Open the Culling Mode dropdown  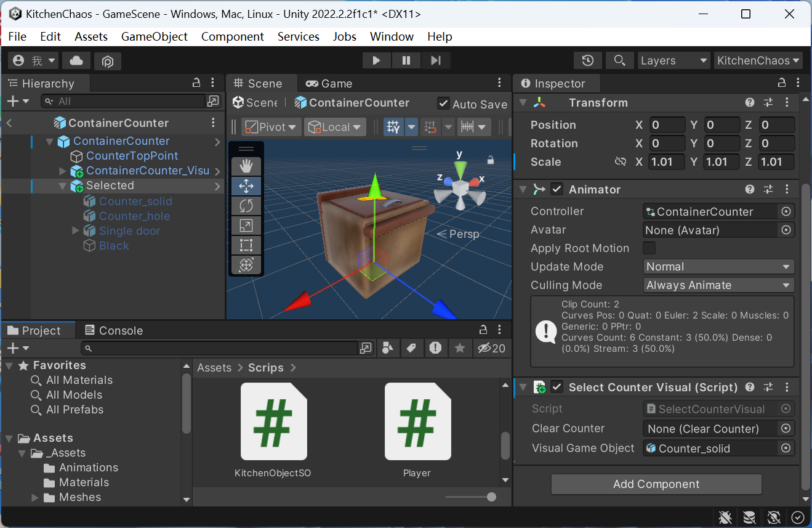(x=718, y=285)
